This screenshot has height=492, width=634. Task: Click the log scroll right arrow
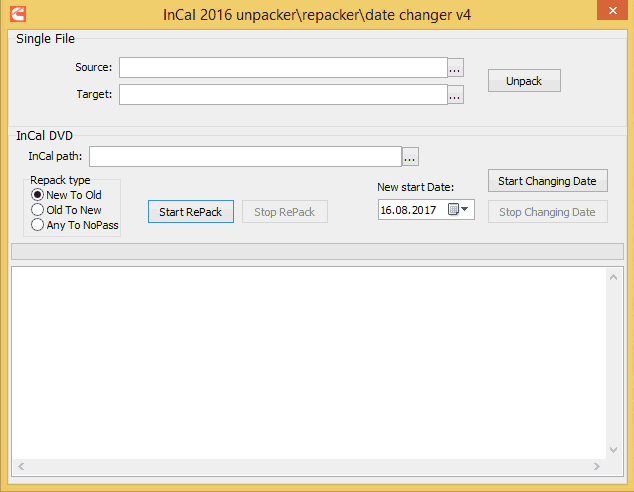pyautogui.click(x=597, y=467)
